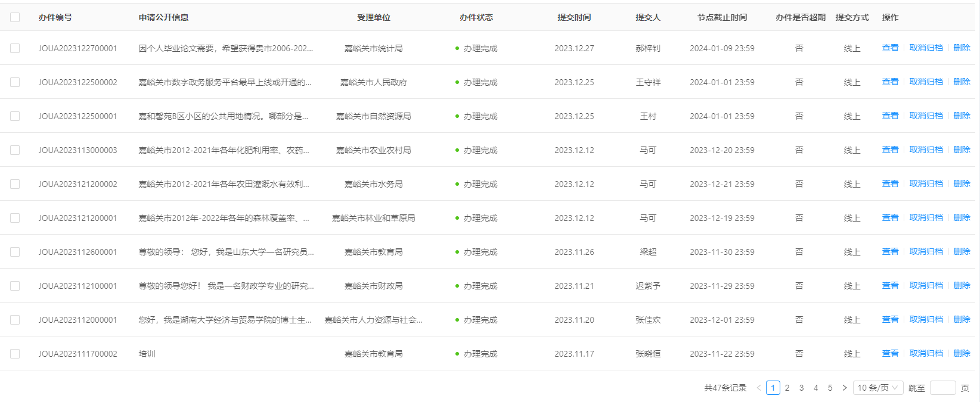Image resolution: width=980 pixels, height=402 pixels.
Task: Click 查看 for record JOUA2023122700001
Action: [x=890, y=48]
